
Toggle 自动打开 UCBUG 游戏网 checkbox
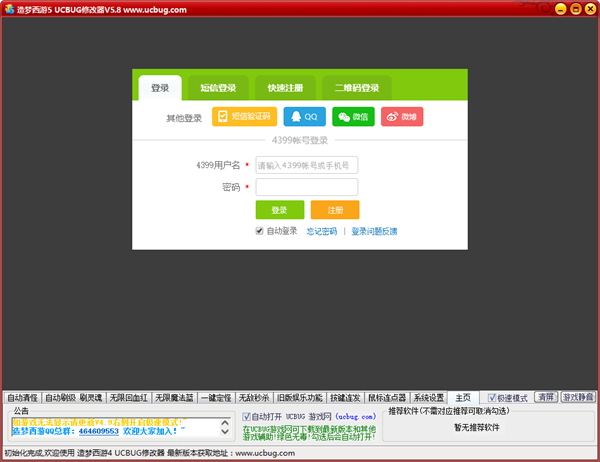pos(246,416)
